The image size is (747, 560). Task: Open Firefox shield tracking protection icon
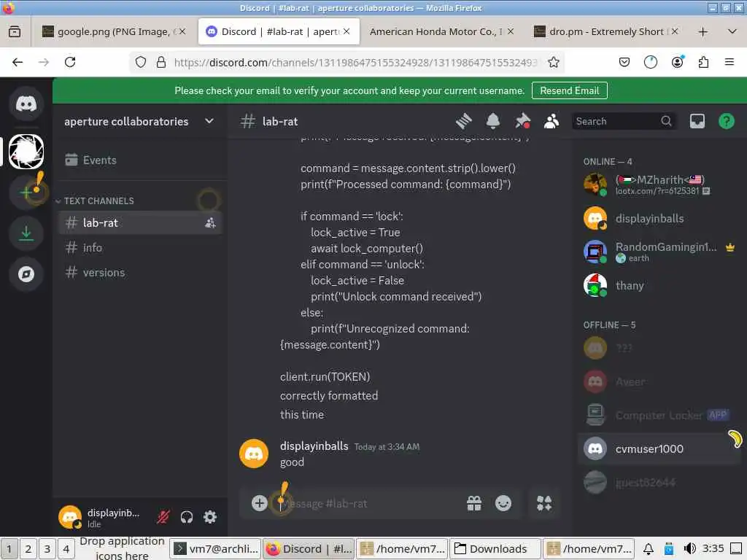[x=141, y=63]
